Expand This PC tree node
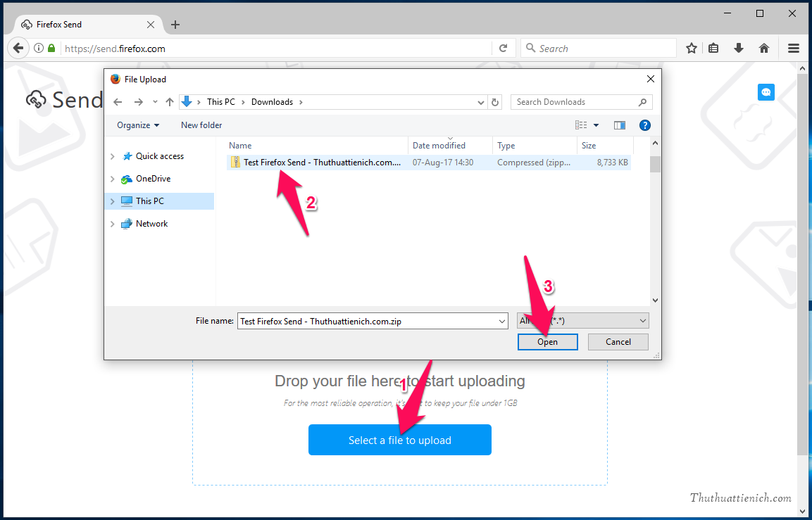This screenshot has width=812, height=520. [x=113, y=201]
